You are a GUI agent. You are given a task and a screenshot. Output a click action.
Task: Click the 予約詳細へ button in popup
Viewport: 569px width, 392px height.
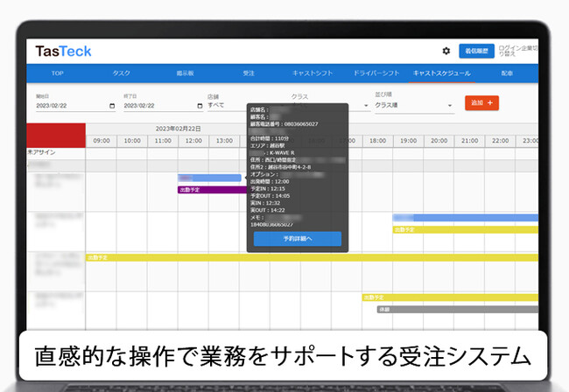click(297, 238)
